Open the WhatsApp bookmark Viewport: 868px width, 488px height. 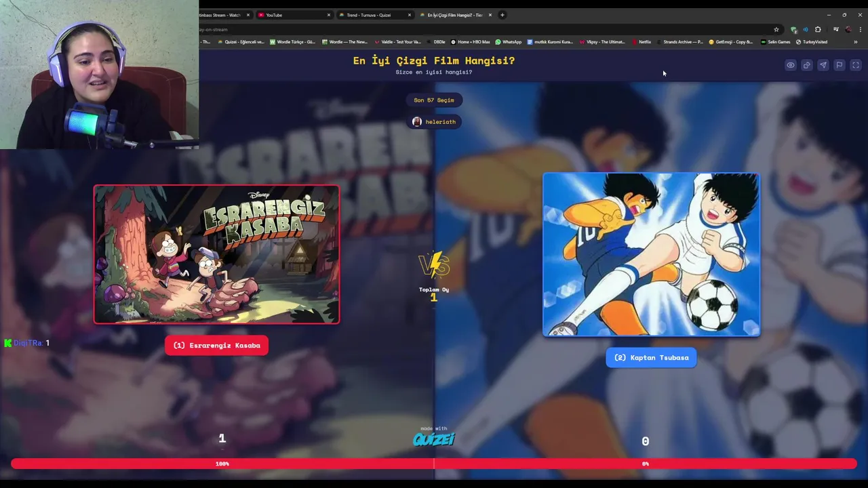pos(509,42)
